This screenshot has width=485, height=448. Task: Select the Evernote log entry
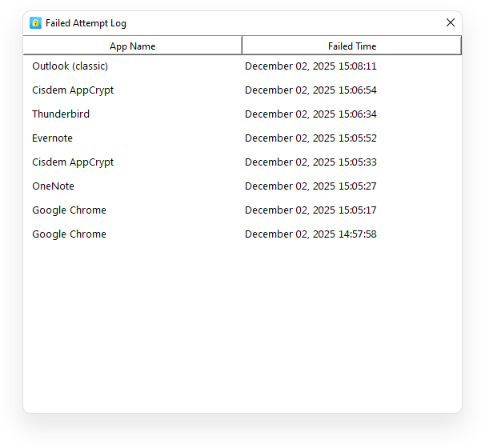click(x=53, y=138)
